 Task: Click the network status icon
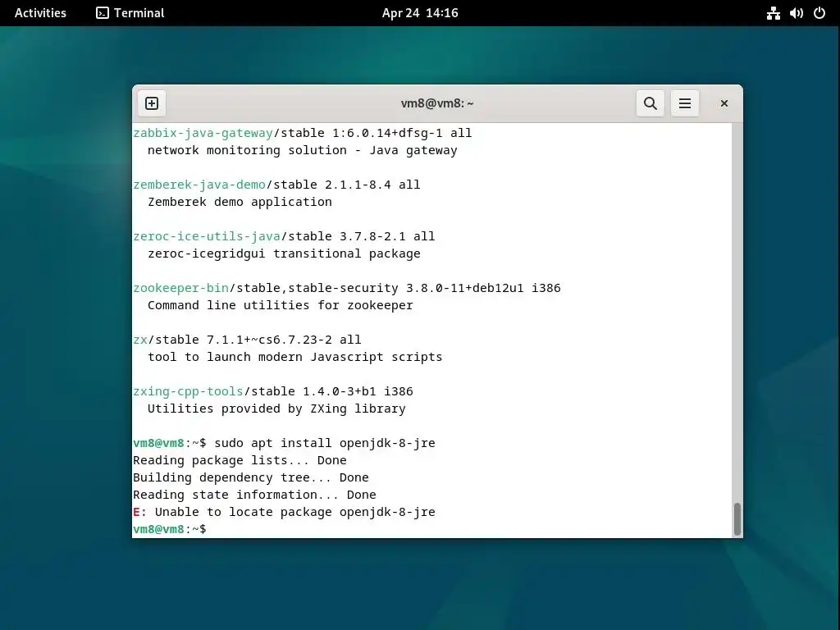[773, 13]
